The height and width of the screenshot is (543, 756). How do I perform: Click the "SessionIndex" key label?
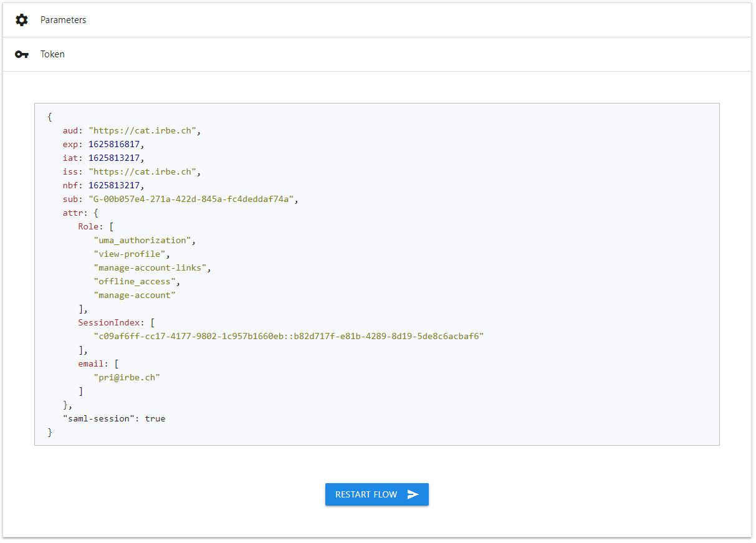[109, 323]
